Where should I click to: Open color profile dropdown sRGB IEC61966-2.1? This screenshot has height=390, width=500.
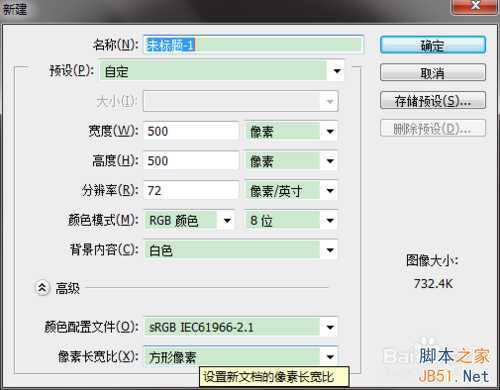pyautogui.click(x=241, y=327)
